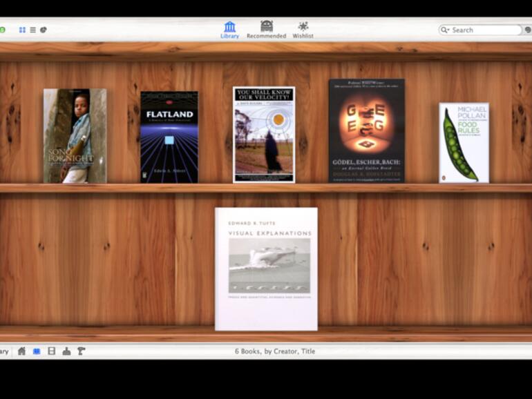Select the Flatland book cover

click(169, 137)
